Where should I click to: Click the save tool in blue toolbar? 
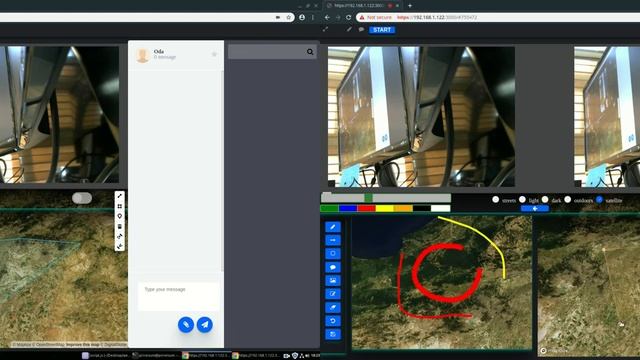coord(333,334)
